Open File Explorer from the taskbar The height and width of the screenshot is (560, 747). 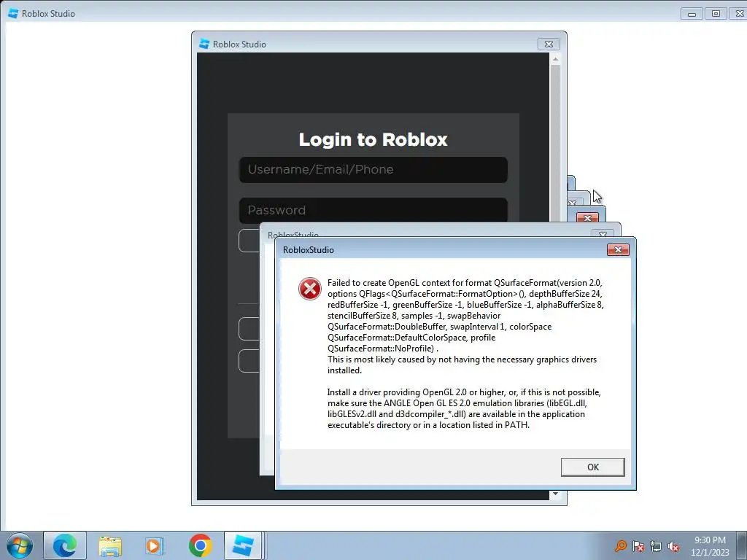point(110,545)
